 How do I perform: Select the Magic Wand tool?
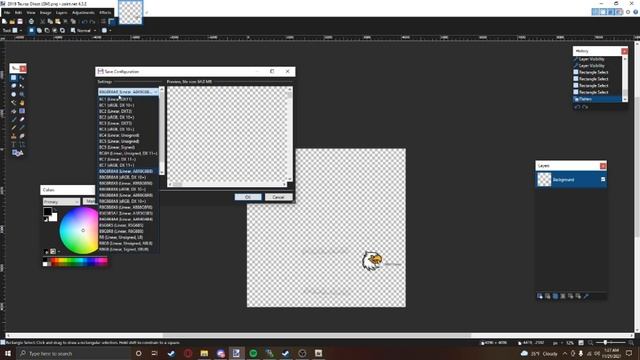pos(13,102)
